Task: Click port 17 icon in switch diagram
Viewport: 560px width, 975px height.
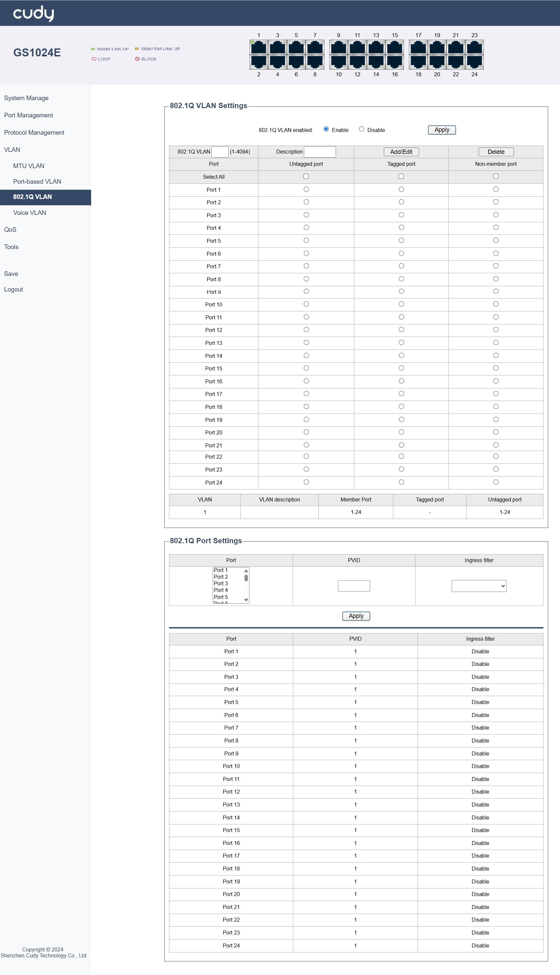Action: [418, 47]
